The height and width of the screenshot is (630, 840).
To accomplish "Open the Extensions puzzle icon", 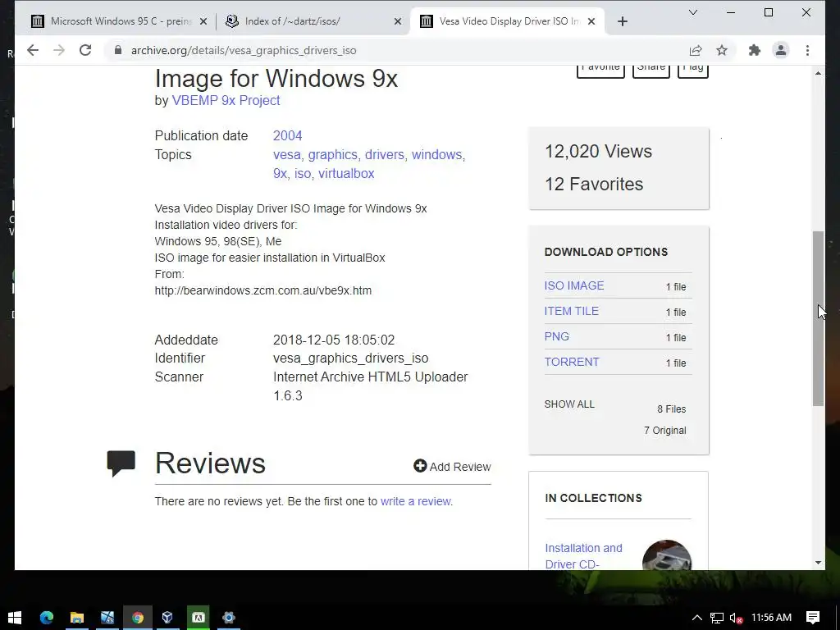I will point(755,50).
